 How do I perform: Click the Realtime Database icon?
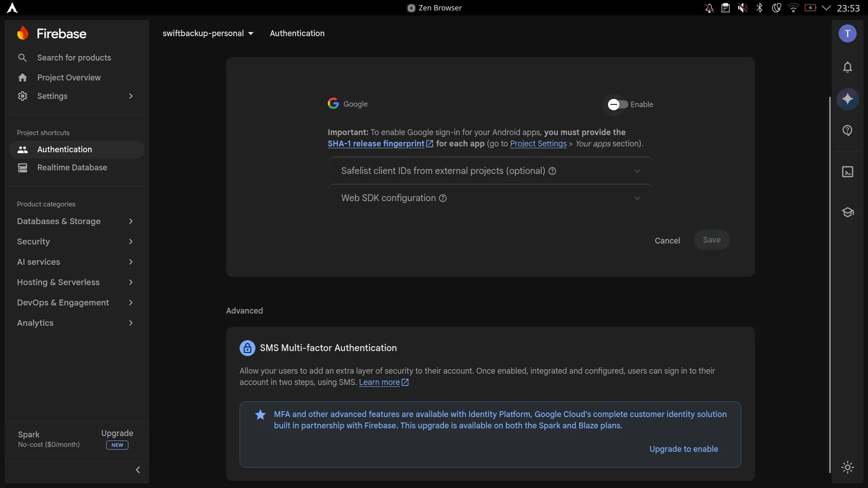tap(23, 168)
